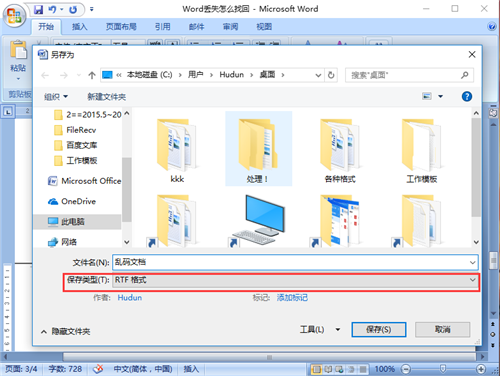500x376 pixels.
Task: Click the 保存(S) button
Action: pyautogui.click(x=379, y=330)
